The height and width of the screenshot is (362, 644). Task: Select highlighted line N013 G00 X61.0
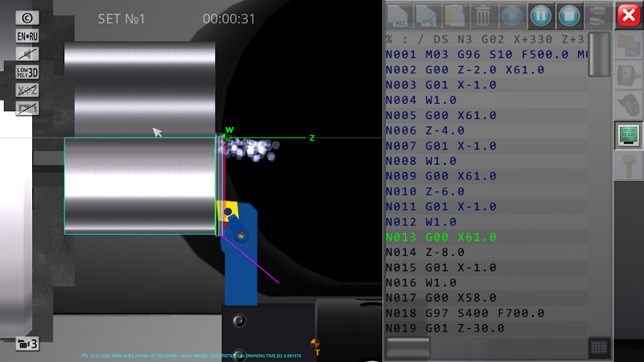tap(487, 237)
